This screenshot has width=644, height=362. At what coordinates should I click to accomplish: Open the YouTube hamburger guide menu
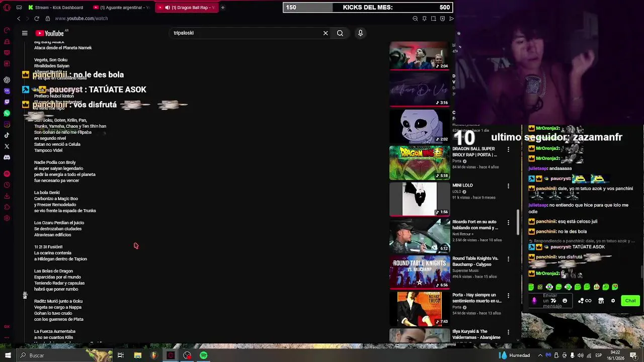click(25, 33)
